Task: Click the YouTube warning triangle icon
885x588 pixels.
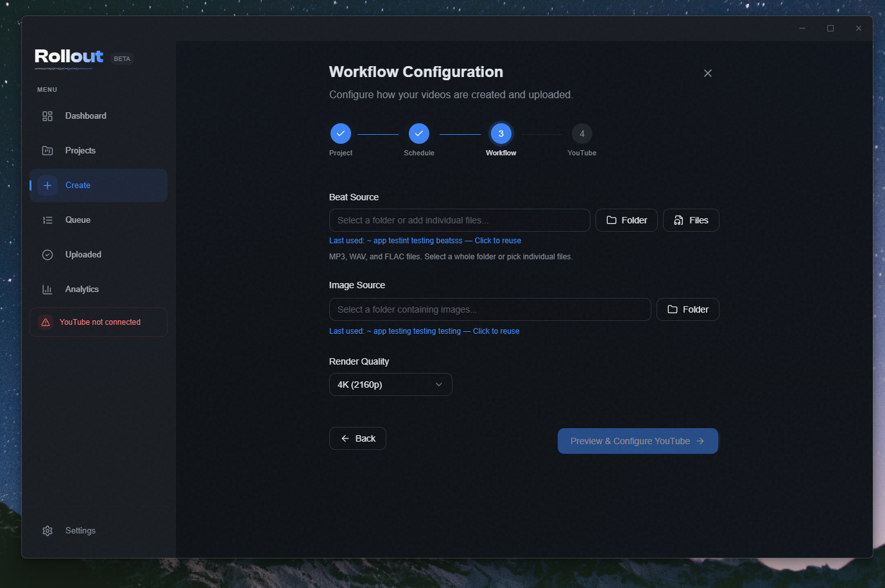Action: click(46, 322)
